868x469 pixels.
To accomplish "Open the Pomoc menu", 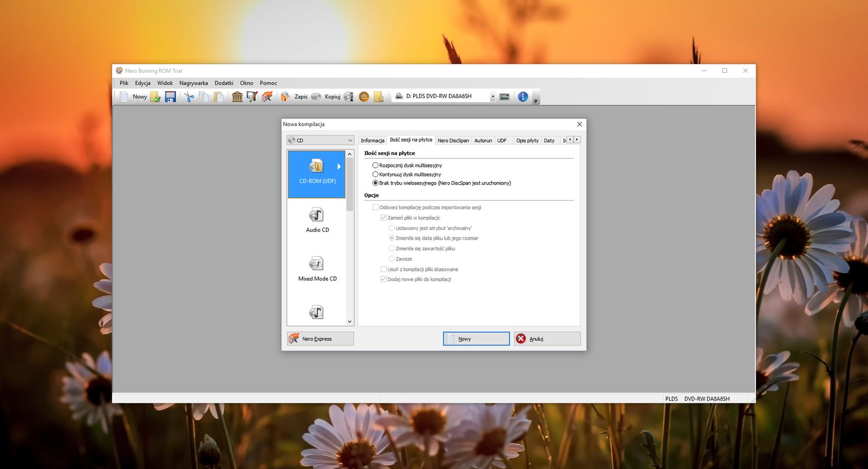I will [268, 83].
